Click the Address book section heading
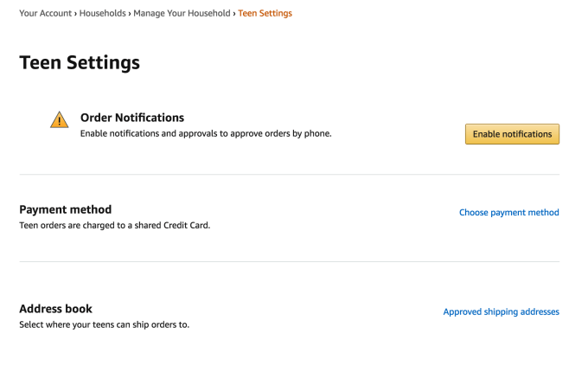Viewport: 588px width, 385px height. pyautogui.click(x=55, y=309)
